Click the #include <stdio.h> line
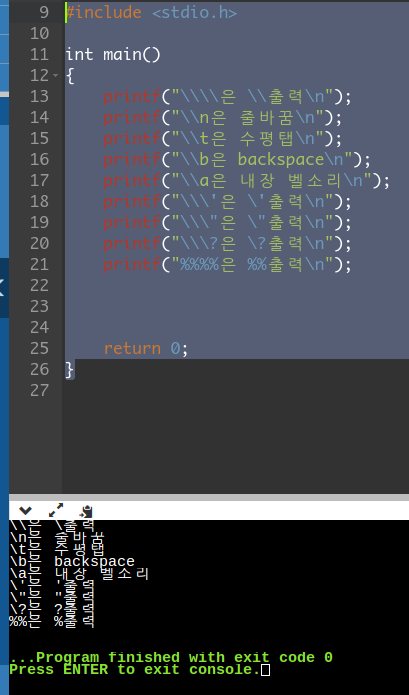 pyautogui.click(x=151, y=12)
